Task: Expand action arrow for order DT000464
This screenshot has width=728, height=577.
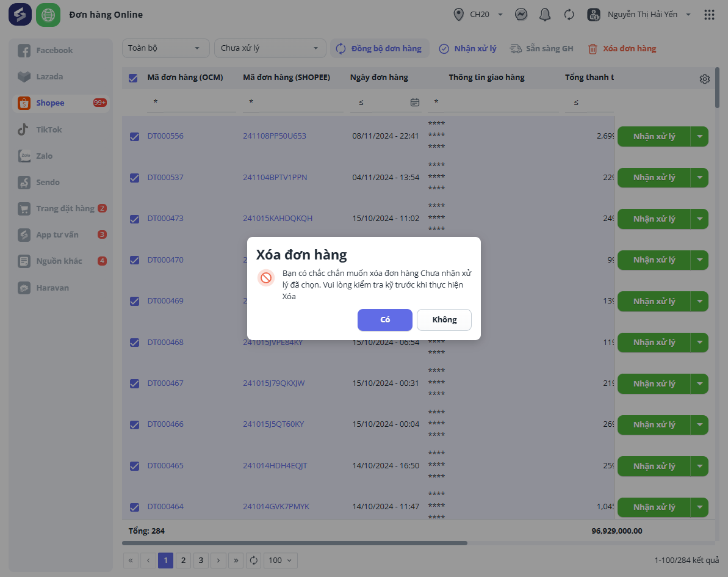Action: point(699,507)
